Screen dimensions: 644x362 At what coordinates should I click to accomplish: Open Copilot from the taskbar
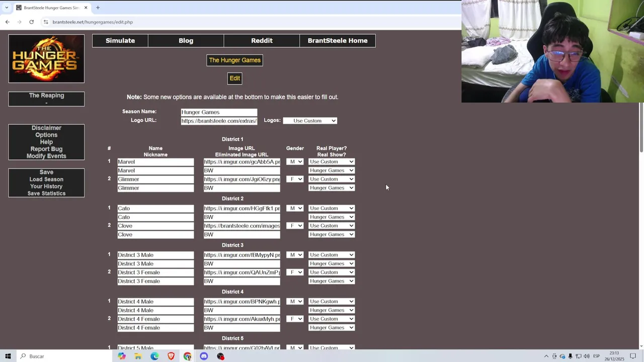pos(122,356)
